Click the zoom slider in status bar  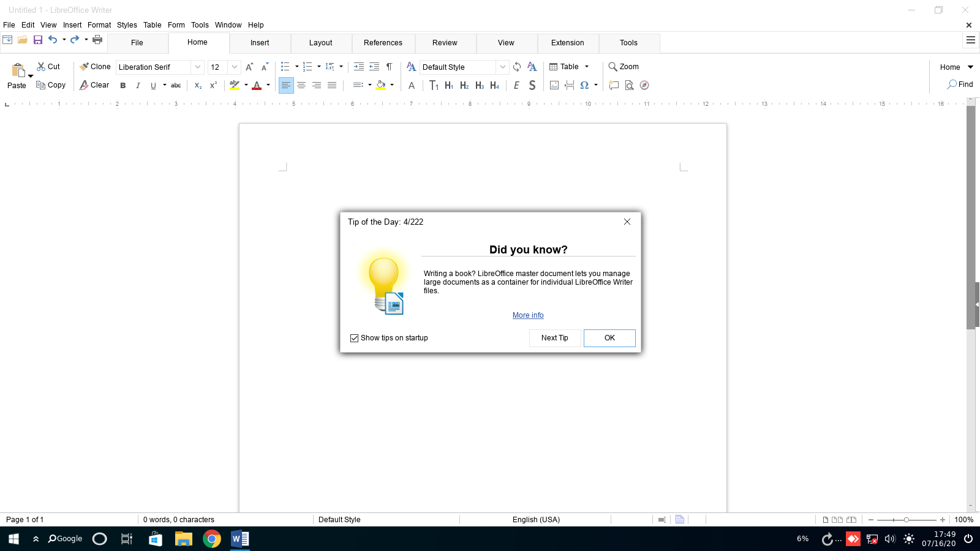(x=906, y=520)
